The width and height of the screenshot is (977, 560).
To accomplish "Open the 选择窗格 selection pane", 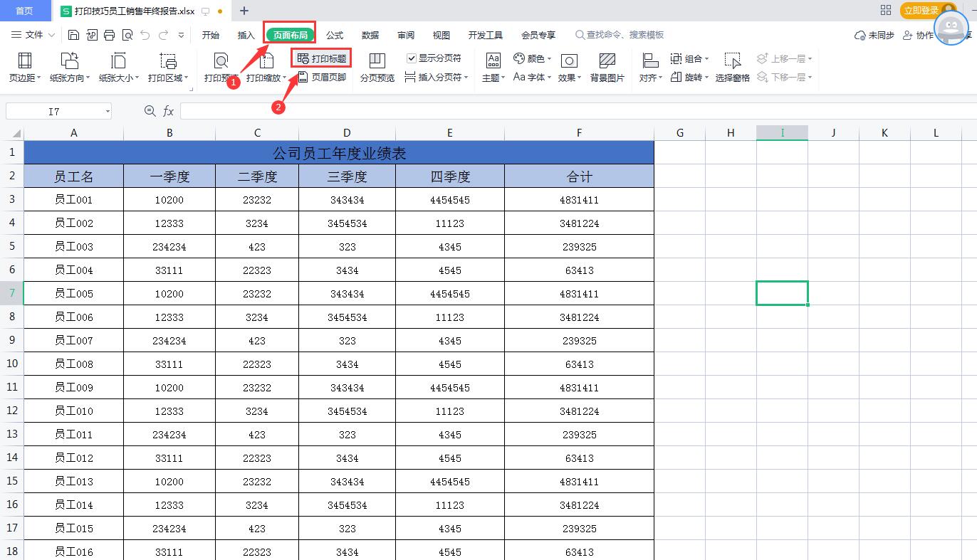I will point(732,68).
